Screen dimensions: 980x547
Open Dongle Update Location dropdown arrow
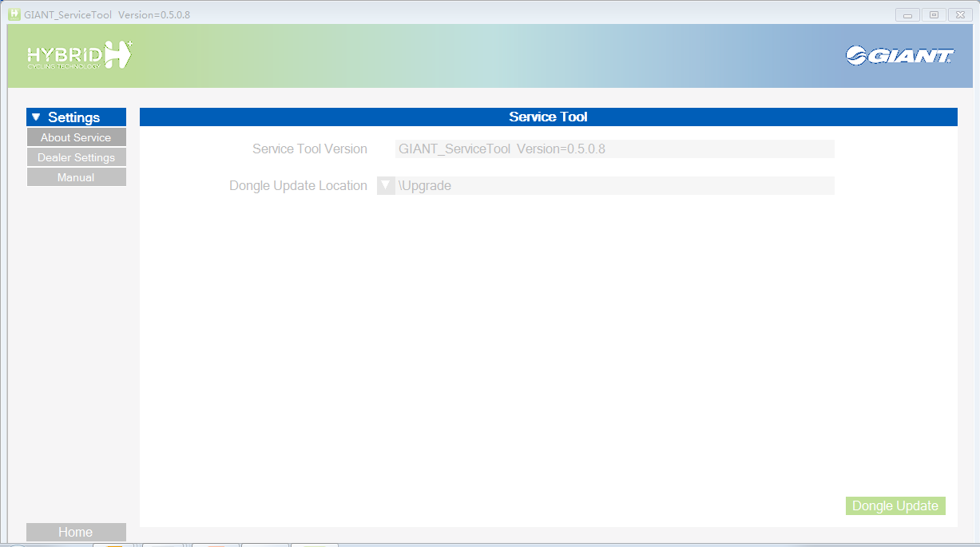click(x=386, y=185)
